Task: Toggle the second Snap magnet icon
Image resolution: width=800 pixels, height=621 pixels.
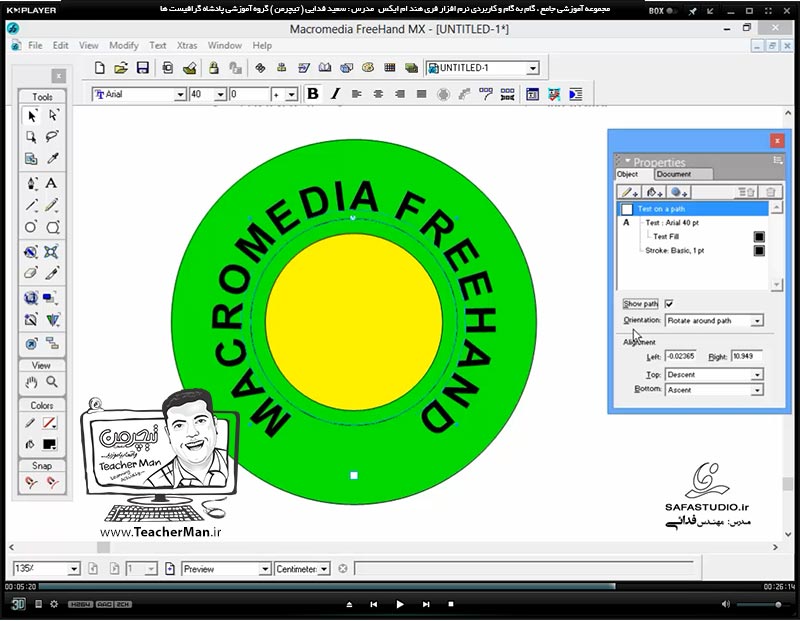Action: point(52,482)
